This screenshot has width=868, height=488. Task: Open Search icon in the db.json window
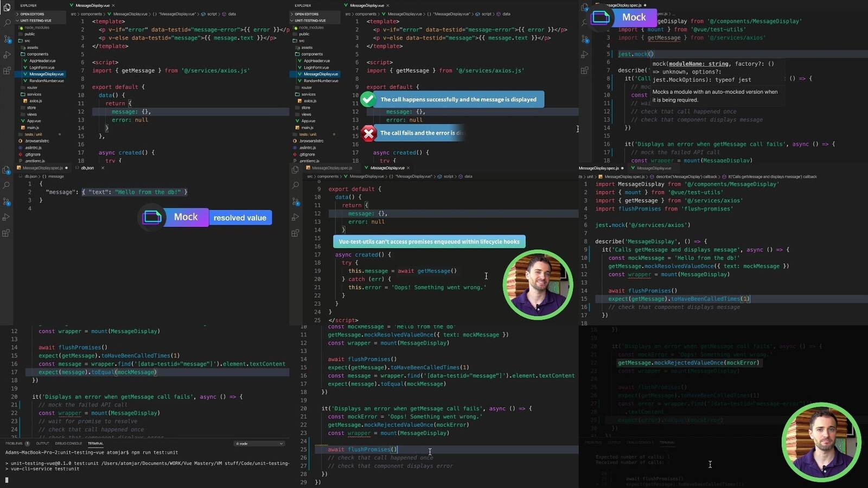(7, 185)
